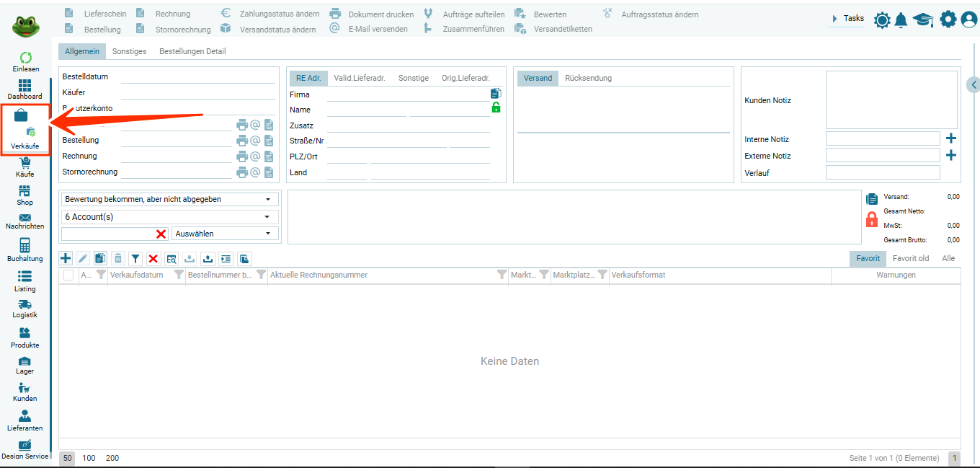The image size is (980, 468).
Task: Click the Buchhaltung calculator icon
Action: pyautogui.click(x=24, y=245)
